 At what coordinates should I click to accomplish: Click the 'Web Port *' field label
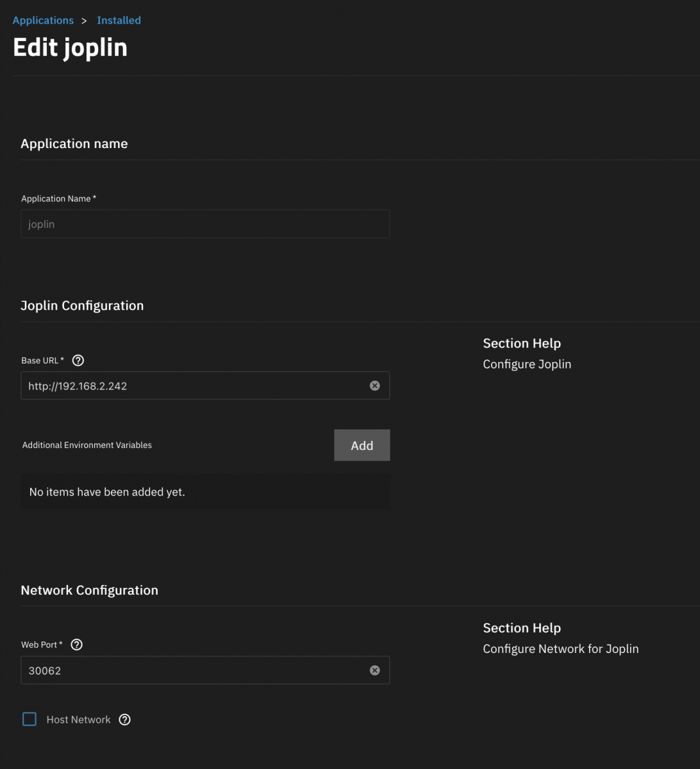42,645
